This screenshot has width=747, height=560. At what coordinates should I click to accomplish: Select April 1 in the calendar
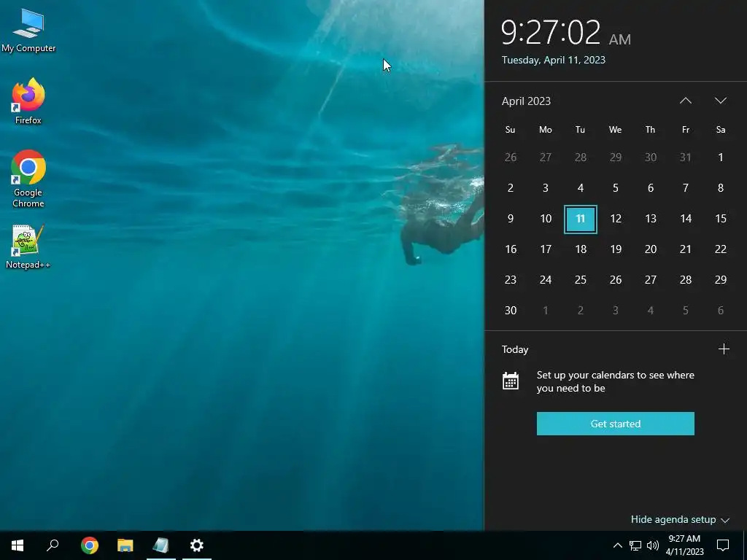tap(721, 157)
